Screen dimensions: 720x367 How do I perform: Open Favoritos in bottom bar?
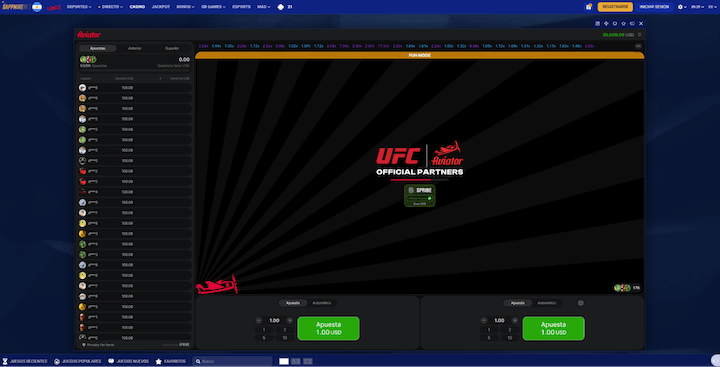click(171, 361)
